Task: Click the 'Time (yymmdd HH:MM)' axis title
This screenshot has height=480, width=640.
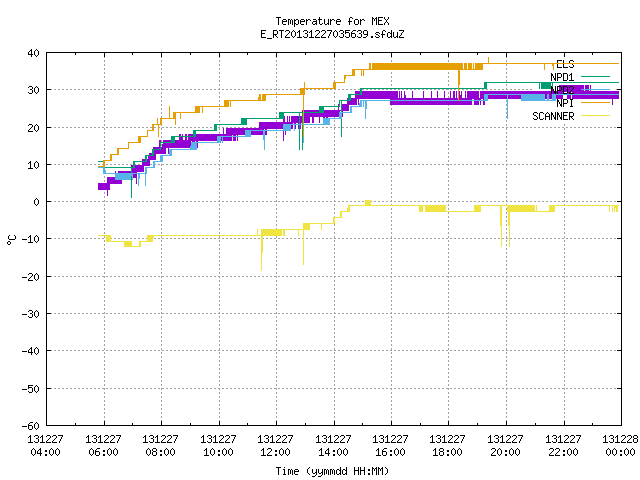Action: (x=332, y=471)
